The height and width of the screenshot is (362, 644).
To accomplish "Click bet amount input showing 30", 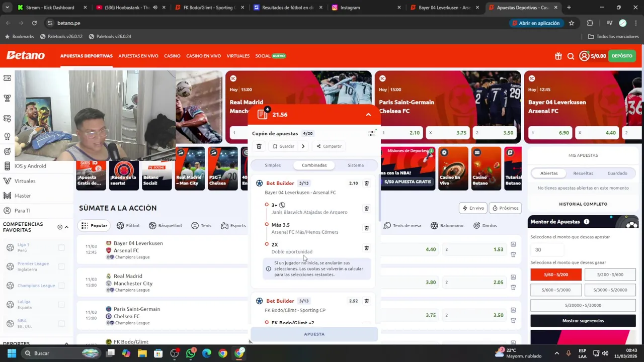I will 547,250.
